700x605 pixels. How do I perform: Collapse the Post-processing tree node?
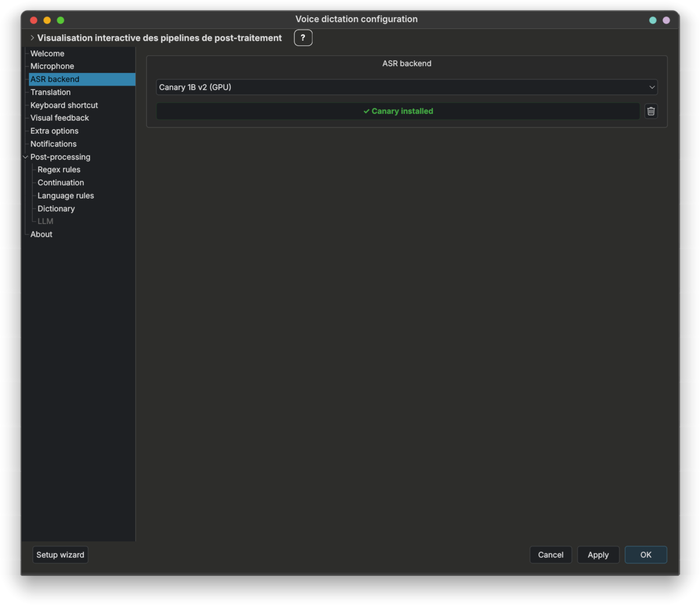(x=26, y=157)
